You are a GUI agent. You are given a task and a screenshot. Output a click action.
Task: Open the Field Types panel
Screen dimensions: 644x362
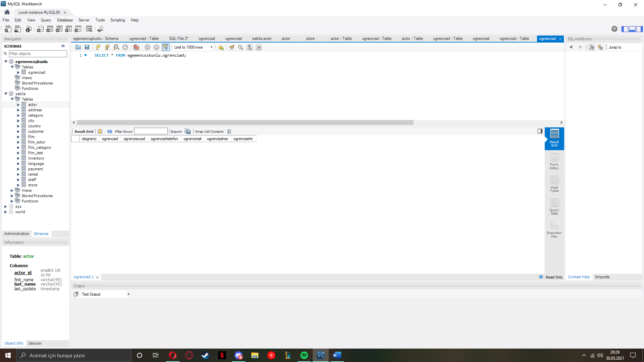click(554, 184)
